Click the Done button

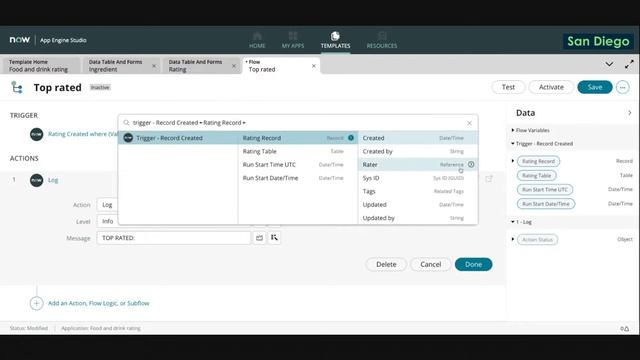473,264
